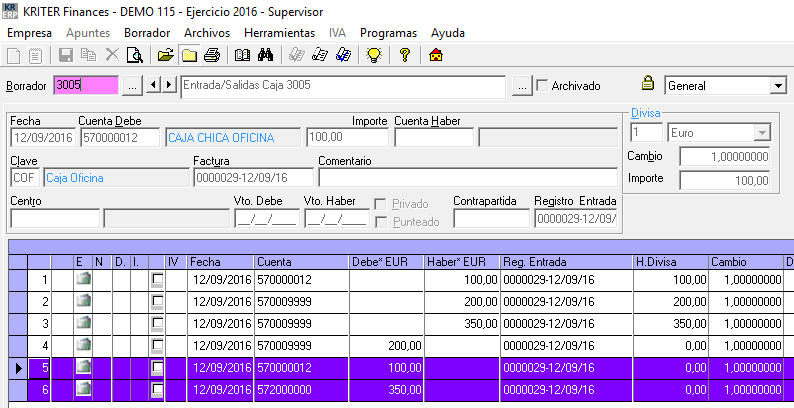Open print preview magnifier icon

point(135,55)
